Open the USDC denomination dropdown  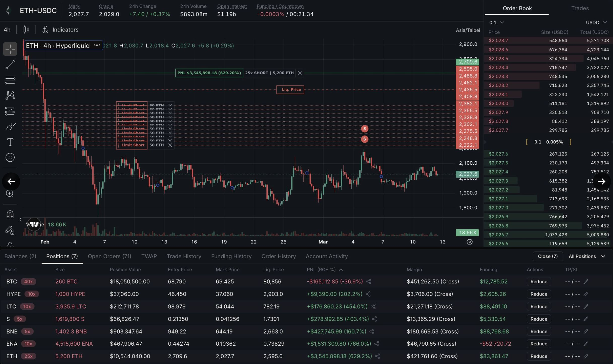[596, 23]
